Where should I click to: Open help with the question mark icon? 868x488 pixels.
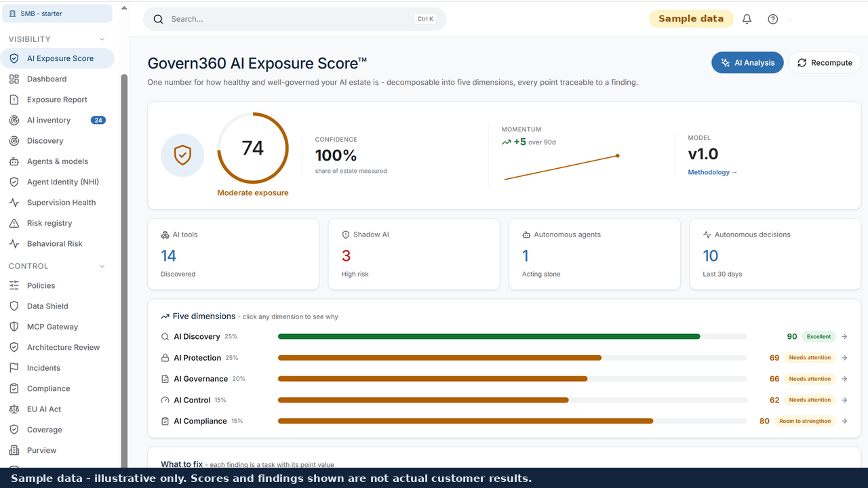[773, 19]
